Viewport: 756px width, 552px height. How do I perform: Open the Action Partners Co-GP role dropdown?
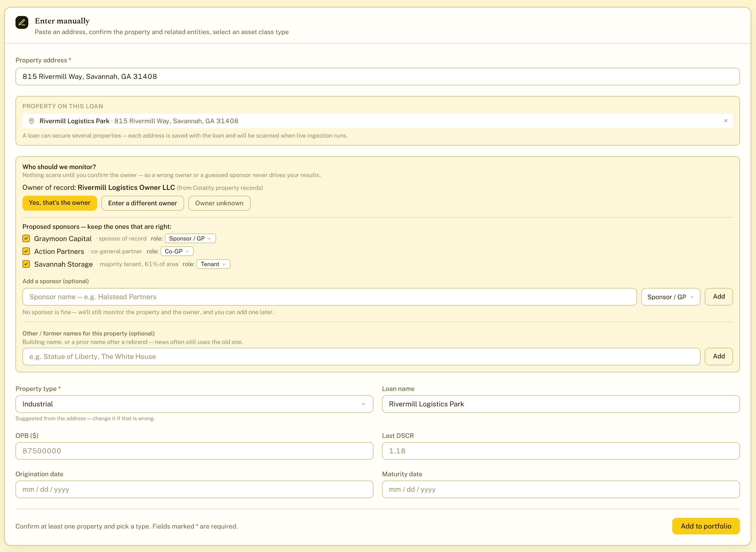(x=177, y=251)
